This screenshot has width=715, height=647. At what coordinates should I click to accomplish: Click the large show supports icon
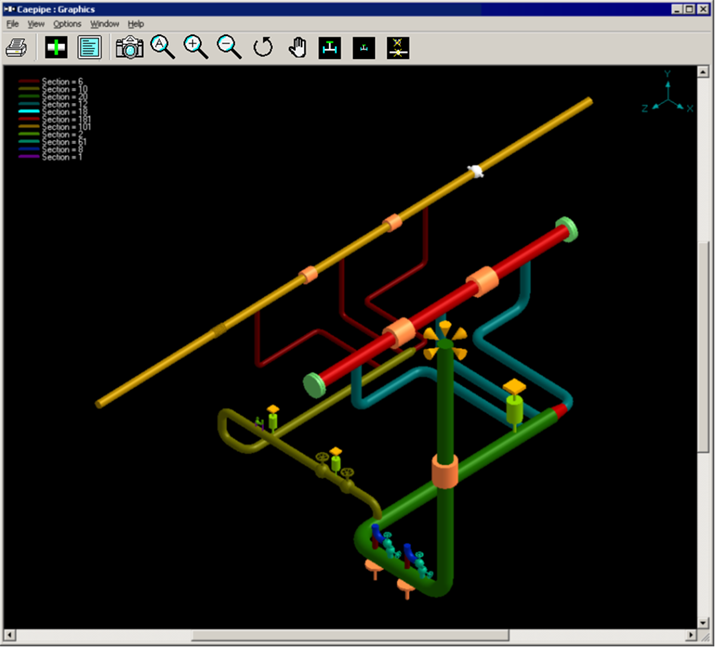[330, 48]
